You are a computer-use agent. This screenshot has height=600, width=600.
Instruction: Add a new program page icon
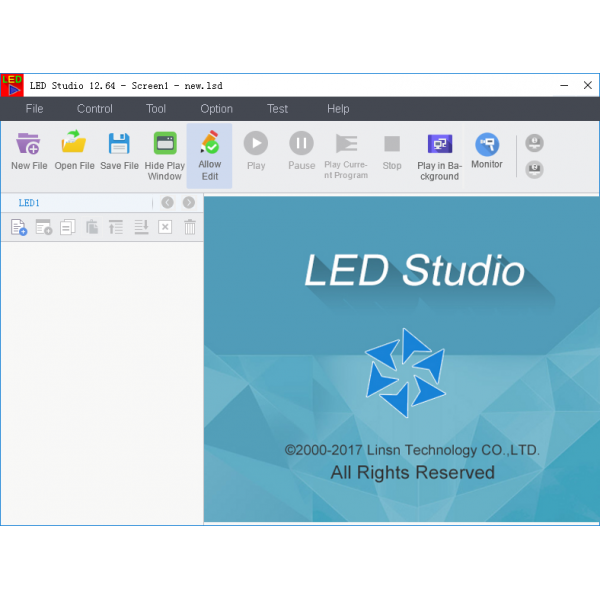19,227
